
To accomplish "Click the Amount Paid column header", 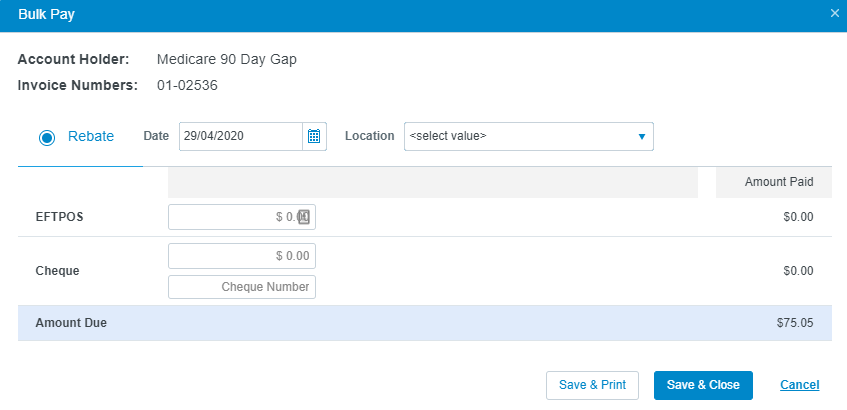I will click(x=779, y=182).
